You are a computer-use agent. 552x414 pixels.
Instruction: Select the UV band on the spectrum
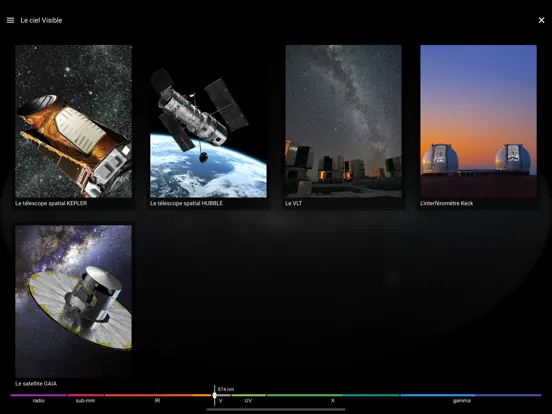point(248,401)
